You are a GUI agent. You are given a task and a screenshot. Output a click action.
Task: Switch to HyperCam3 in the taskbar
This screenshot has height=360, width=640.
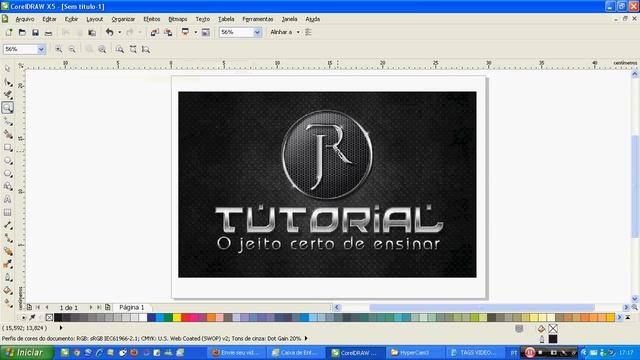pyautogui.click(x=415, y=353)
